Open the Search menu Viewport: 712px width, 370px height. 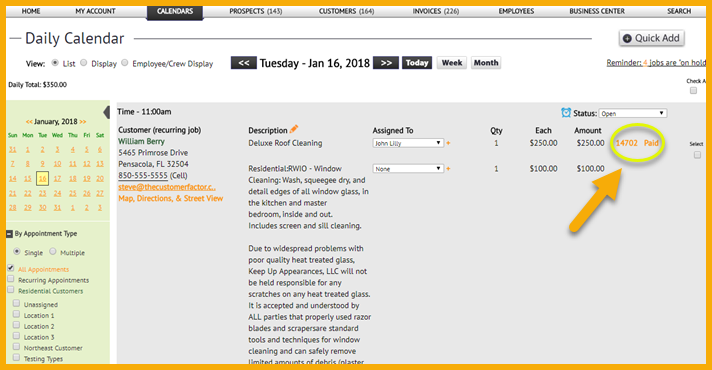(x=679, y=11)
